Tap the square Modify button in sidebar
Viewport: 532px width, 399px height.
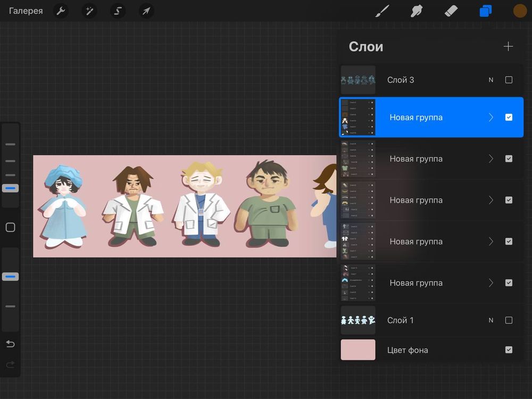10,227
